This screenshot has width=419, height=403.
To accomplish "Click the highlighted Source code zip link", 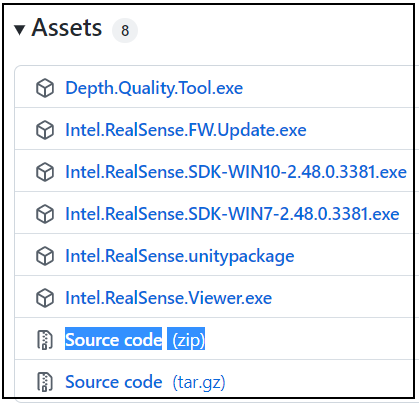I will 135,339.
